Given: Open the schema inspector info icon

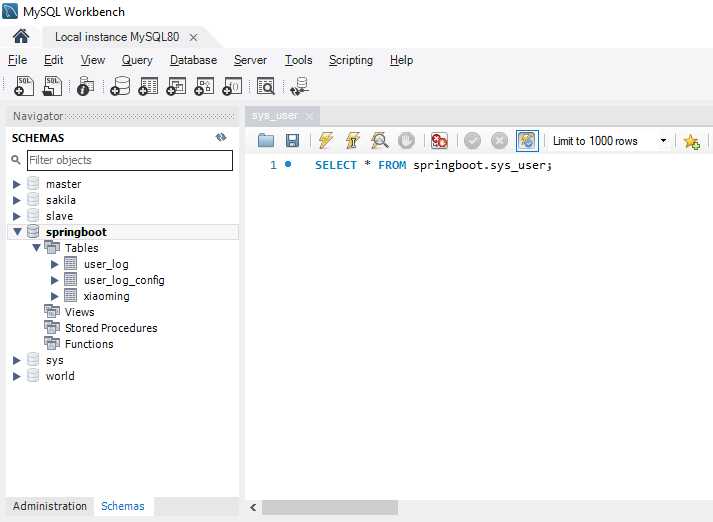Looking at the screenshot, I should [85, 86].
